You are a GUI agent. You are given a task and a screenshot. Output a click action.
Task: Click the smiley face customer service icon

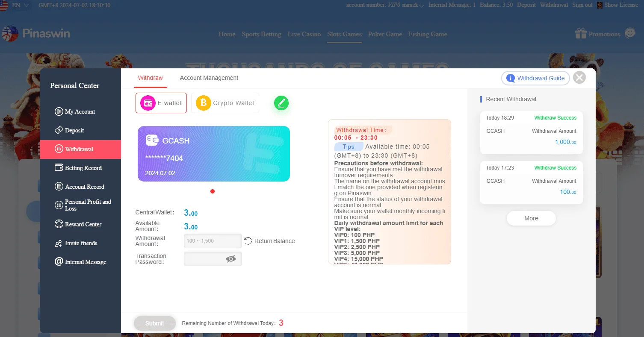coord(630,33)
